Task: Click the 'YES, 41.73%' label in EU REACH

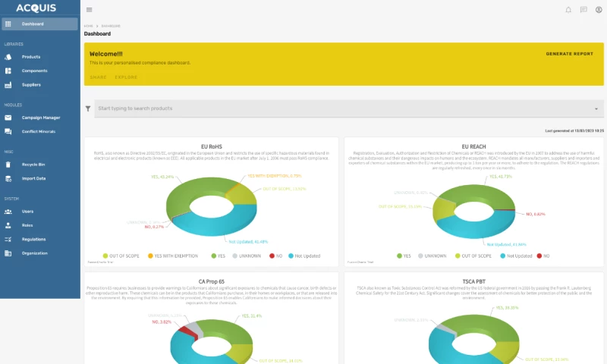Action: pos(501,177)
